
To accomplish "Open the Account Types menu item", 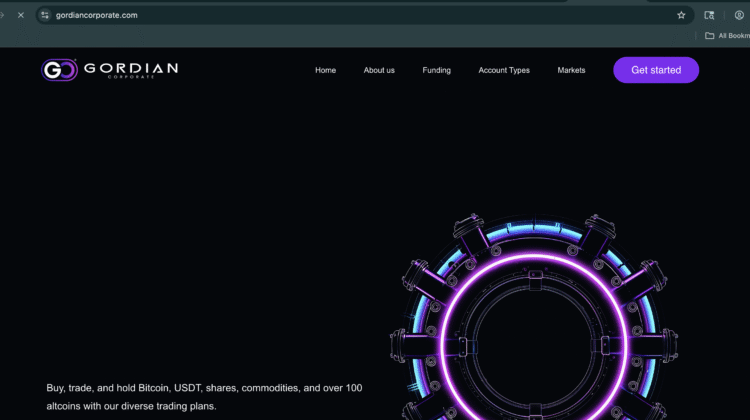I will coord(504,70).
